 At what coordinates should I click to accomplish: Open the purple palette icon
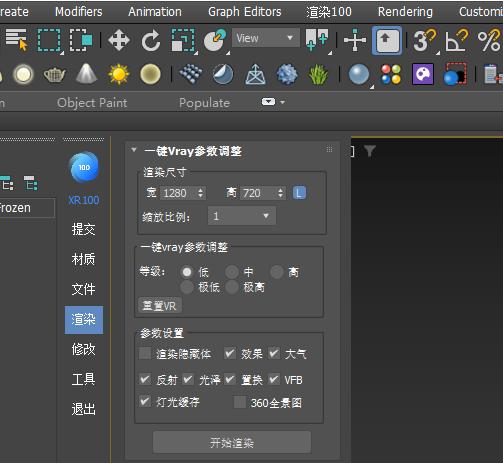point(423,74)
